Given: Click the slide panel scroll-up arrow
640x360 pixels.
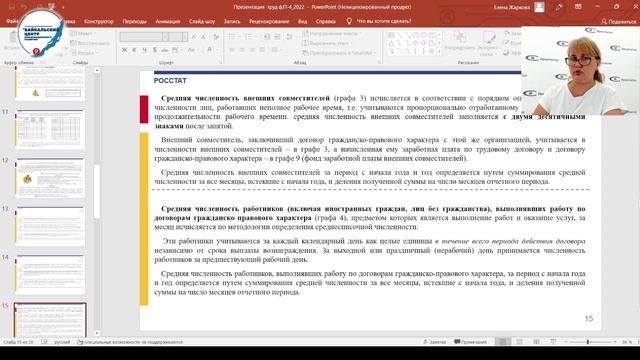Looking at the screenshot, I should 97,71.
